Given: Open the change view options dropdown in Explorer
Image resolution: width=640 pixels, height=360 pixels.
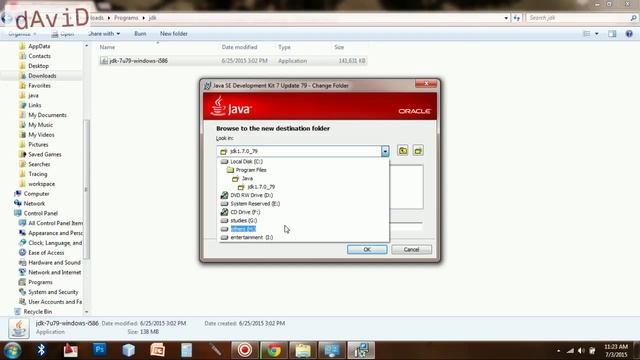Looking at the screenshot, I should point(597,34).
